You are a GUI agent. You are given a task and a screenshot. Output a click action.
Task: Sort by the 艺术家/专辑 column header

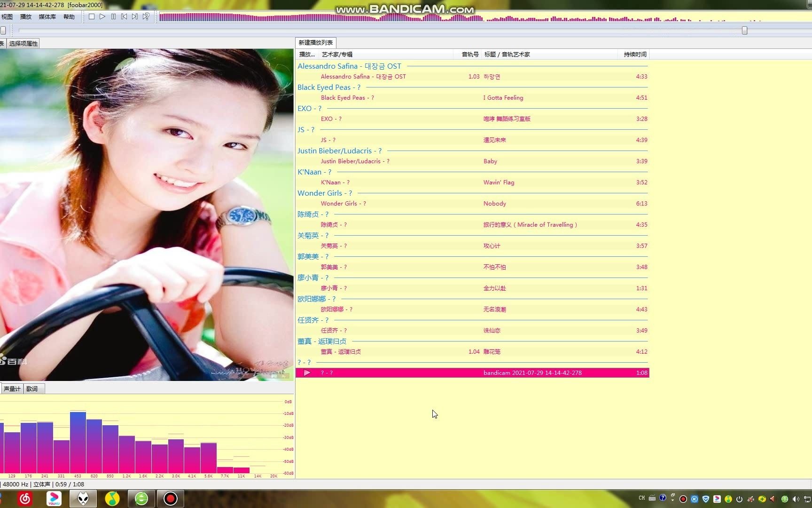coord(385,55)
